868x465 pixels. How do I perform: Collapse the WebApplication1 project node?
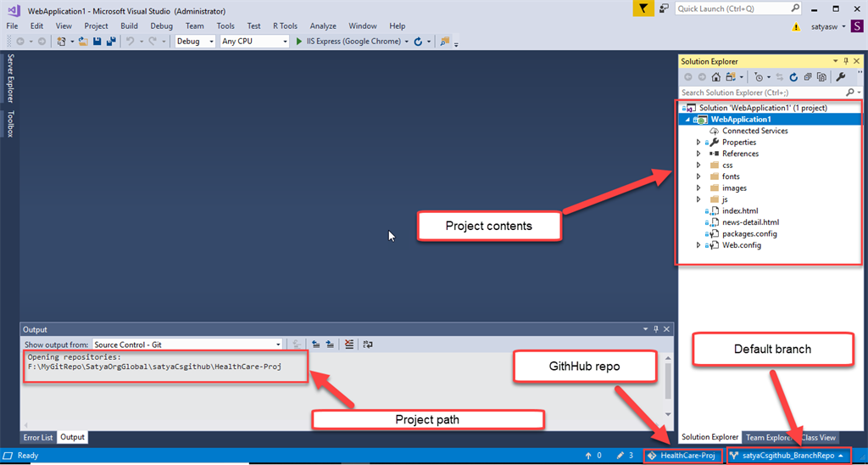688,120
